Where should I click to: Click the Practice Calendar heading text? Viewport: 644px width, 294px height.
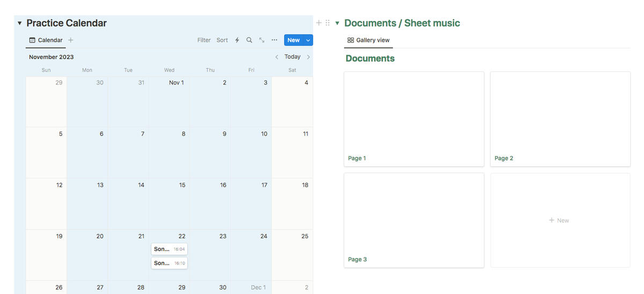coord(67,23)
